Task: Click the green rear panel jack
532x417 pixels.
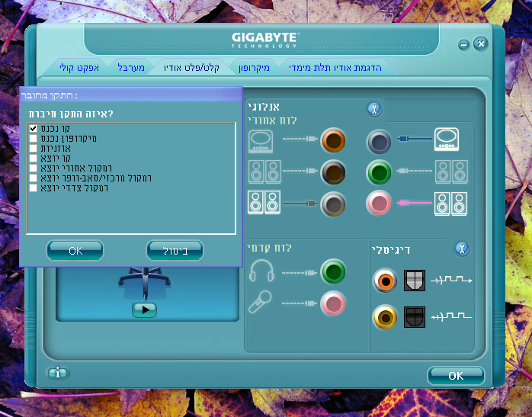Action: point(379,172)
